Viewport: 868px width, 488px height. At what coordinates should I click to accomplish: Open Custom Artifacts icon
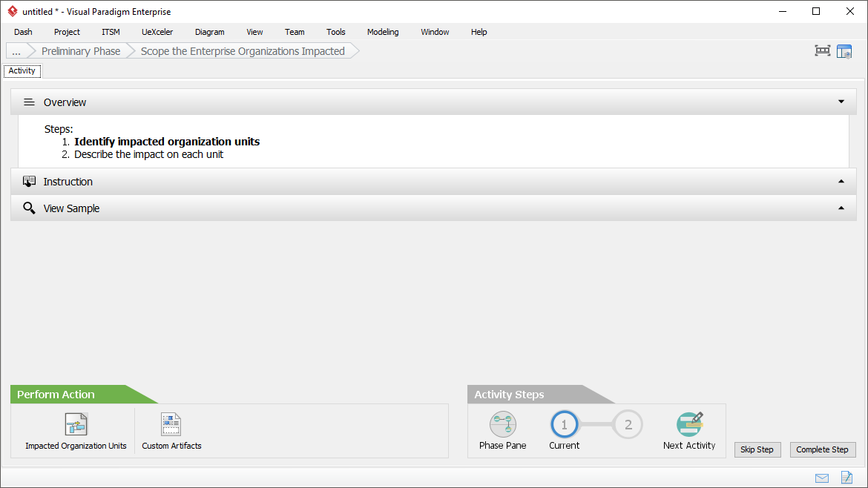click(171, 424)
